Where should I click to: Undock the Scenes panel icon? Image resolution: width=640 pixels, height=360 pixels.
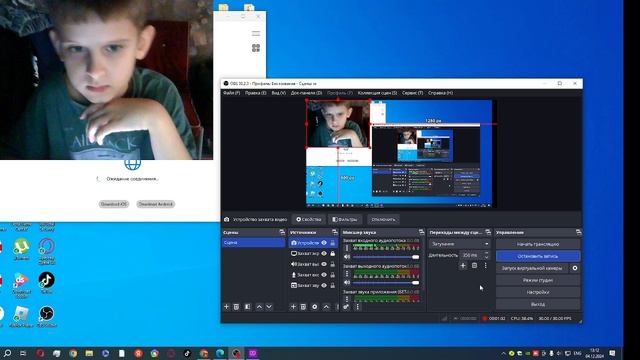point(282,232)
